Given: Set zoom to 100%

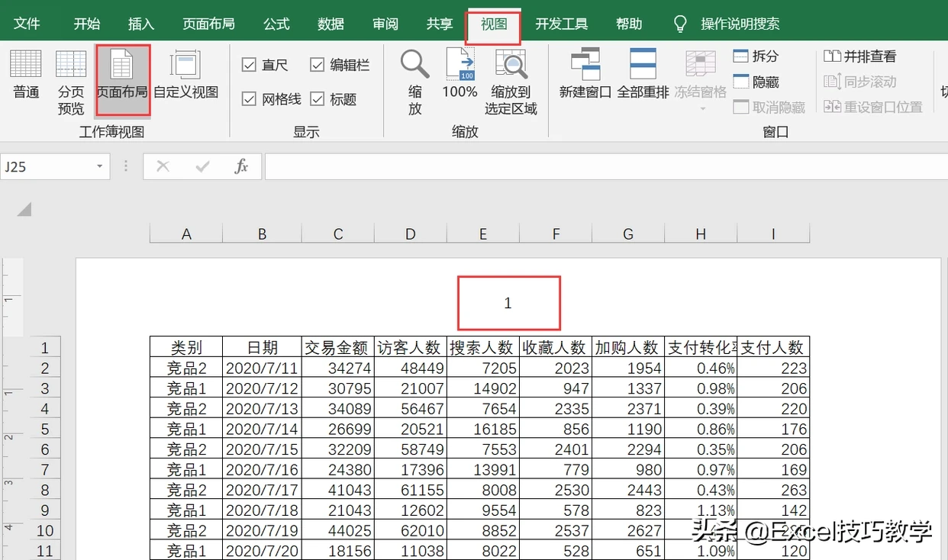Looking at the screenshot, I should click(459, 75).
